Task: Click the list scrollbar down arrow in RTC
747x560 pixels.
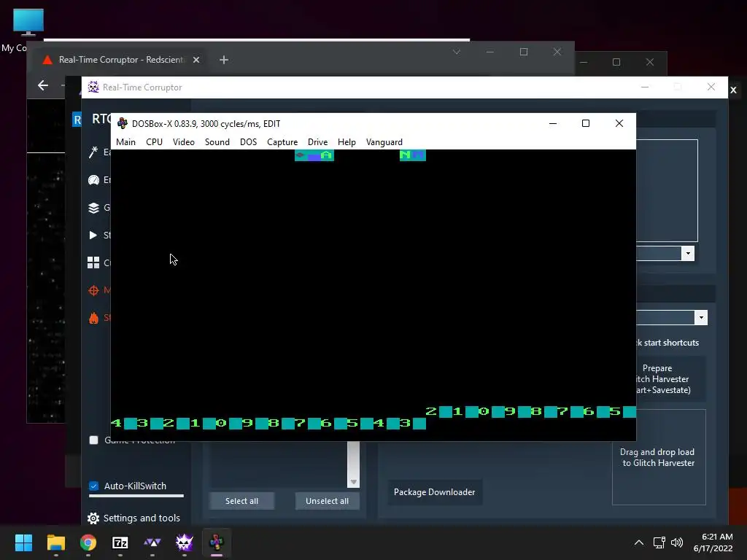Action: pyautogui.click(x=354, y=482)
